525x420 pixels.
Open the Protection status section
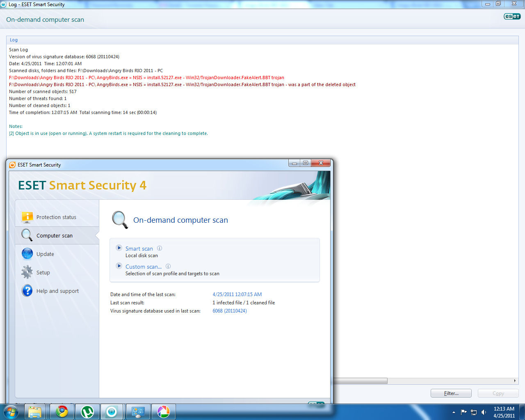(x=56, y=217)
